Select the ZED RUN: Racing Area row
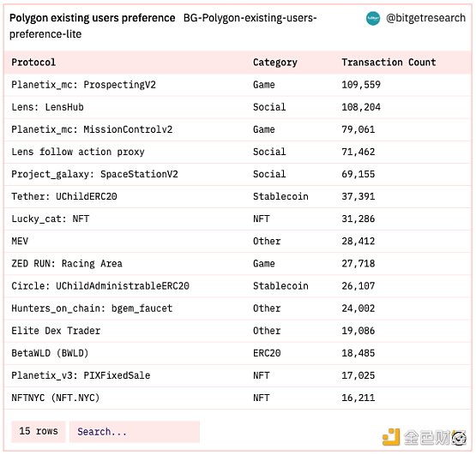476x455 pixels. pos(238,264)
